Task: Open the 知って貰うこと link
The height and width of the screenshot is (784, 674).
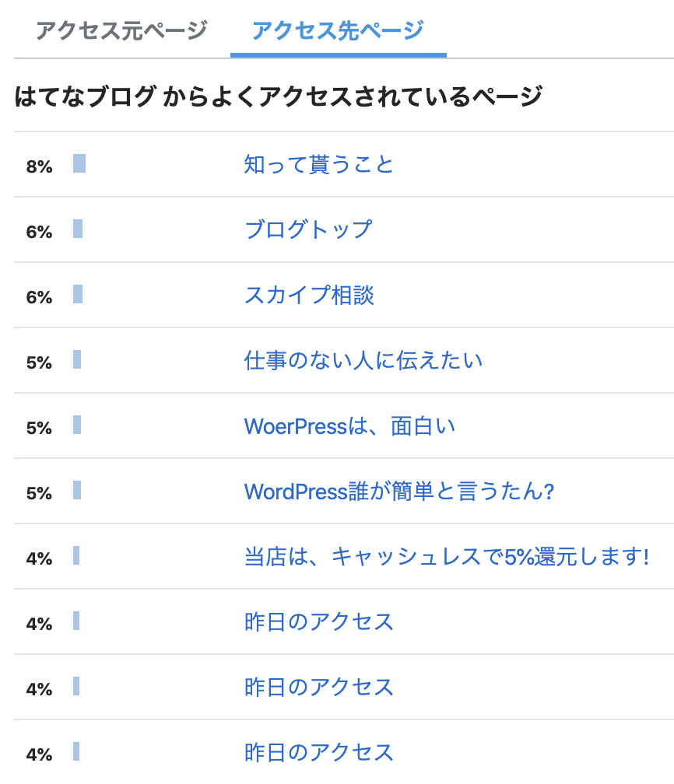Action: click(x=319, y=165)
